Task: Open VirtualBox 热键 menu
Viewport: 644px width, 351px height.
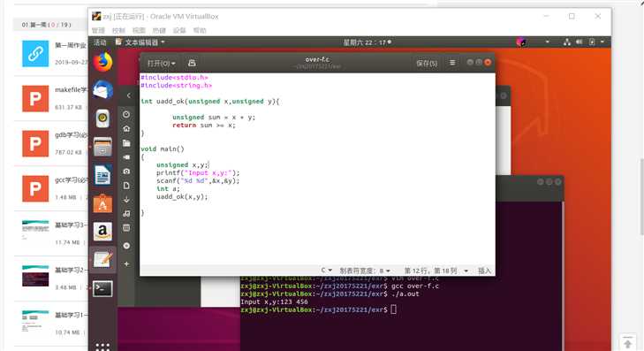Action: click(159, 30)
